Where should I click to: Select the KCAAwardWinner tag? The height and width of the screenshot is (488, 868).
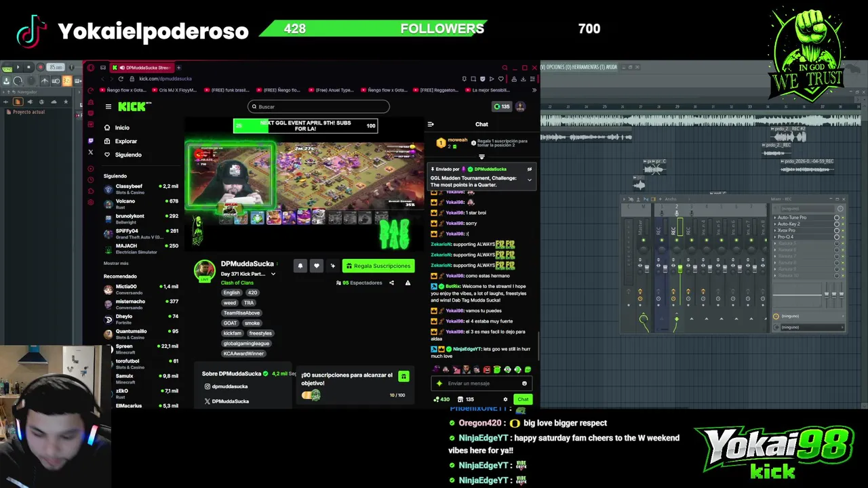(243, 353)
